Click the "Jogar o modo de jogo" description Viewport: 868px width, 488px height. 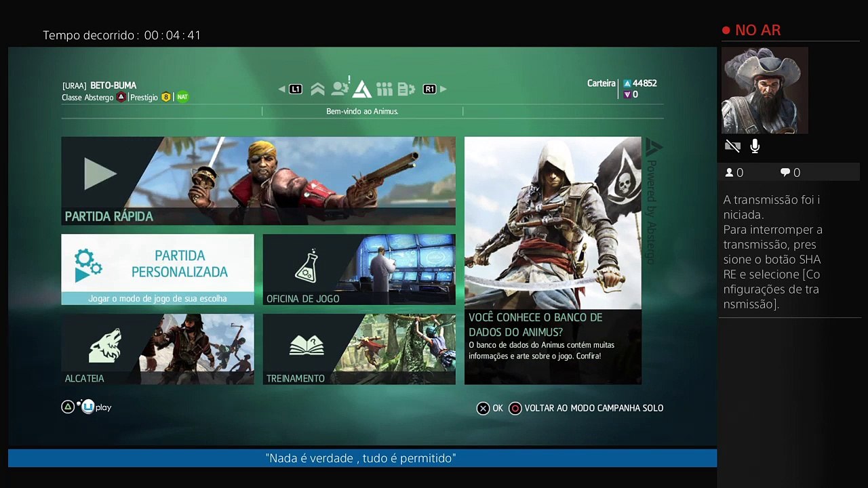pos(158,298)
